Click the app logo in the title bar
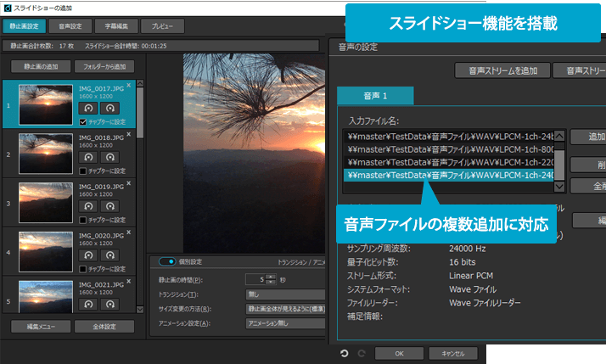Image resolution: width=606 pixels, height=364 pixels. point(8,8)
